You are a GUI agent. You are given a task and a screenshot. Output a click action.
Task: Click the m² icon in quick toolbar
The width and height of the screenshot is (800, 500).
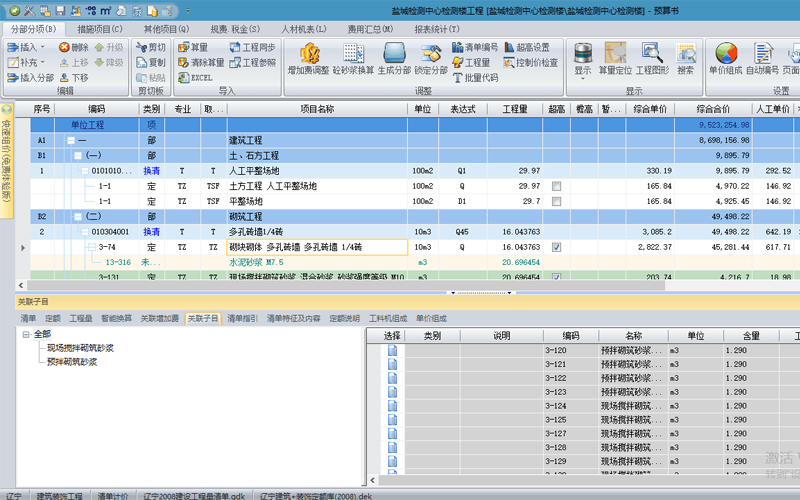pyautogui.click(x=106, y=10)
